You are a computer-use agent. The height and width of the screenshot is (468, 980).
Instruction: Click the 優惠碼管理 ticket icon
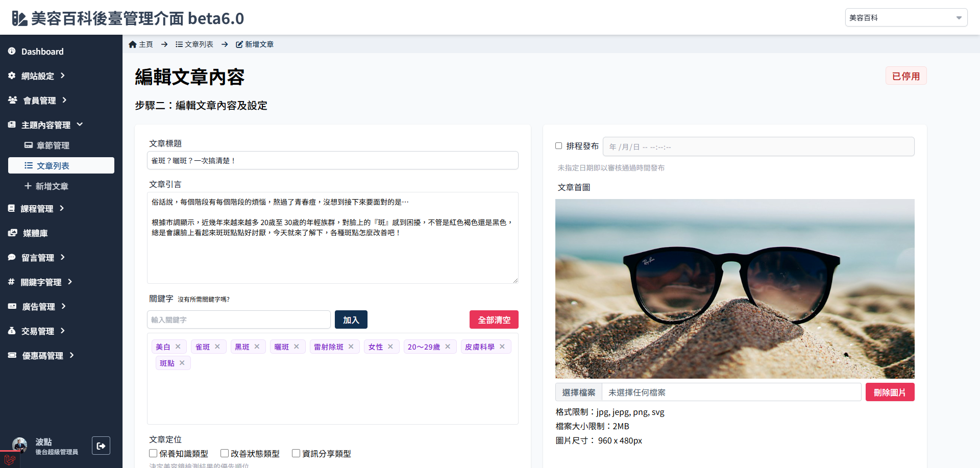pyautogui.click(x=12, y=355)
